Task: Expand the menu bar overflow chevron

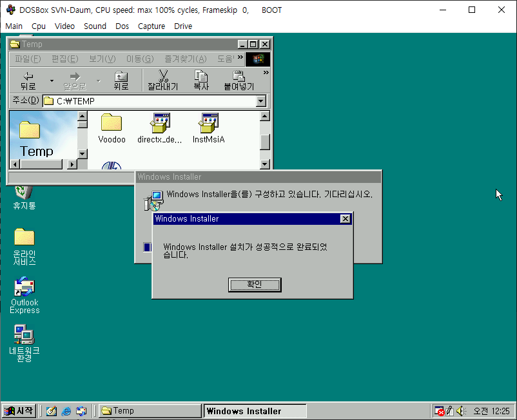Action: pos(240,57)
